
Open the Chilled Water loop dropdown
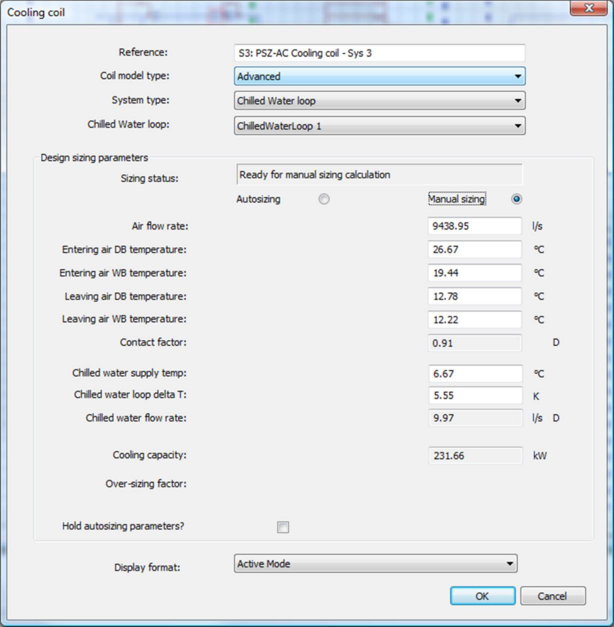[379, 126]
